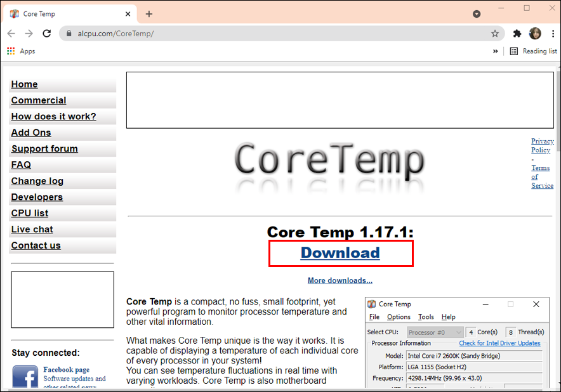Click the Platform value 'LGA 1155 (Socket H2)'
The width and height of the screenshot is (561, 392).
(x=475, y=367)
